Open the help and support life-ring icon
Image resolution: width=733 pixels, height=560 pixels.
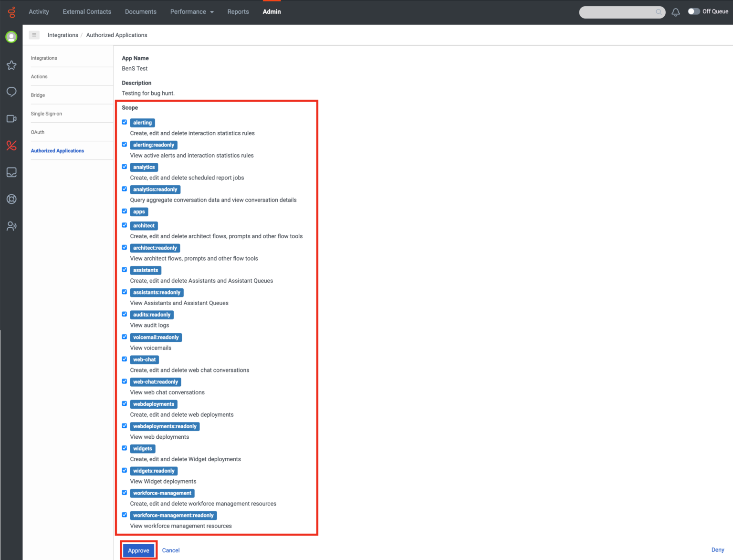11,199
